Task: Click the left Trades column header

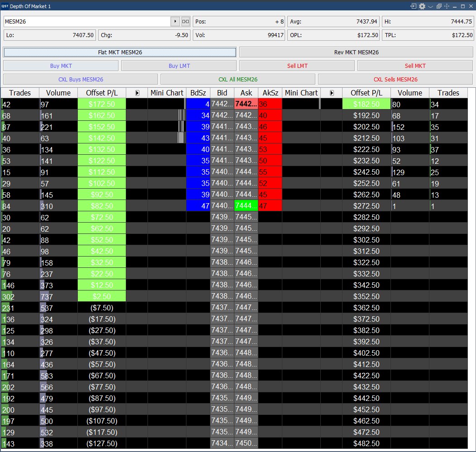Action: click(x=20, y=93)
